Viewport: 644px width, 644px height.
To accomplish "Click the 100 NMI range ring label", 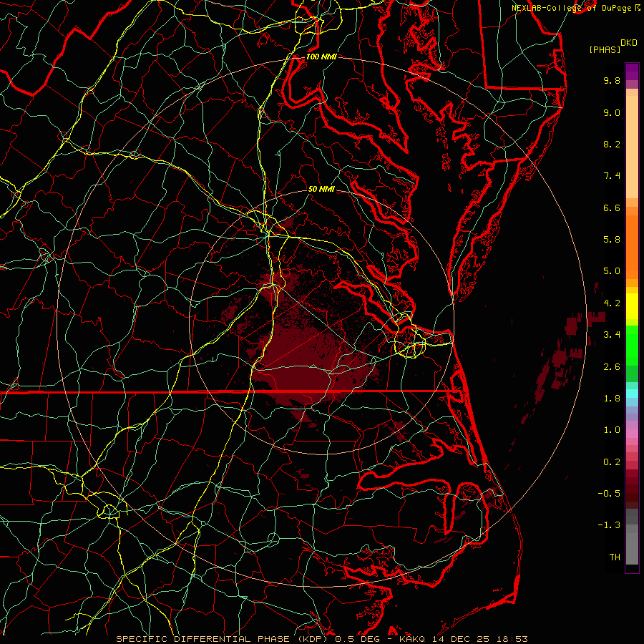I will pyautogui.click(x=321, y=57).
